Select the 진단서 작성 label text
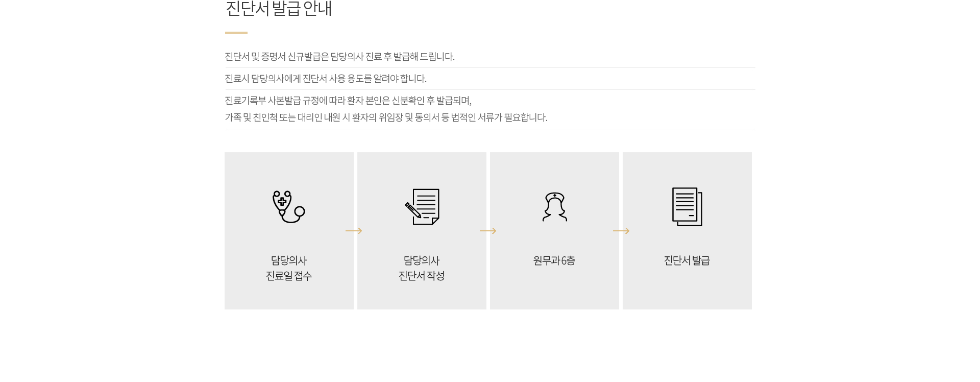The image size is (980, 382). (x=422, y=276)
